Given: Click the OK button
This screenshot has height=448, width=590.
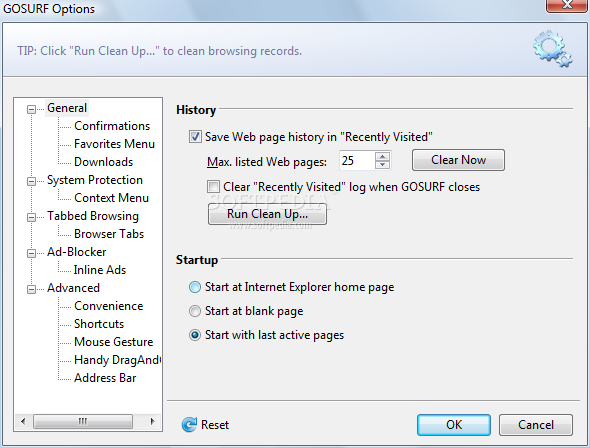Looking at the screenshot, I should [454, 425].
